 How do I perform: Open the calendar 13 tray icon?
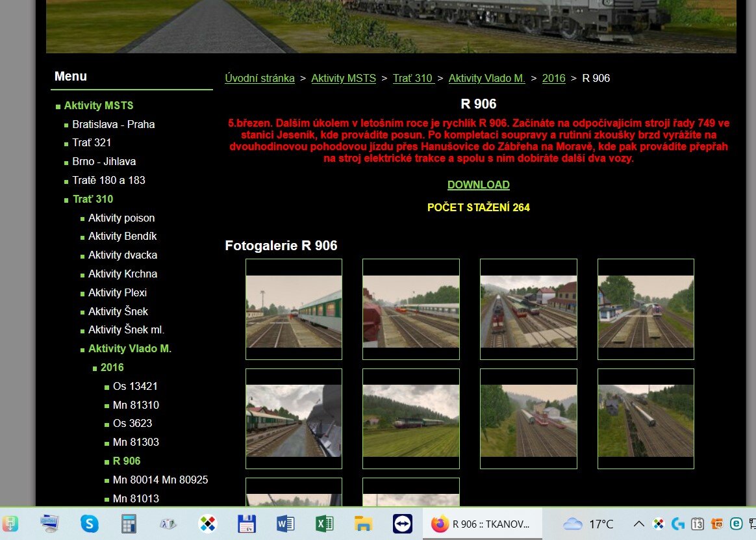point(697,524)
